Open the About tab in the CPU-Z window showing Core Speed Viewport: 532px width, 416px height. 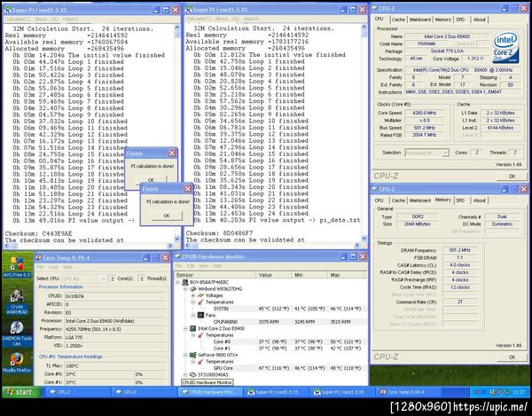pos(480,20)
